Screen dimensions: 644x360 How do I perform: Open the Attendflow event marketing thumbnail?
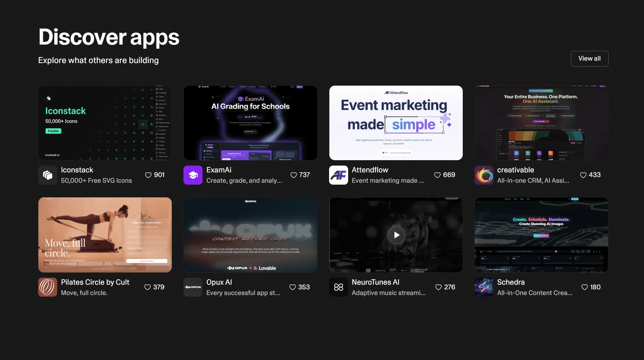[x=396, y=123]
